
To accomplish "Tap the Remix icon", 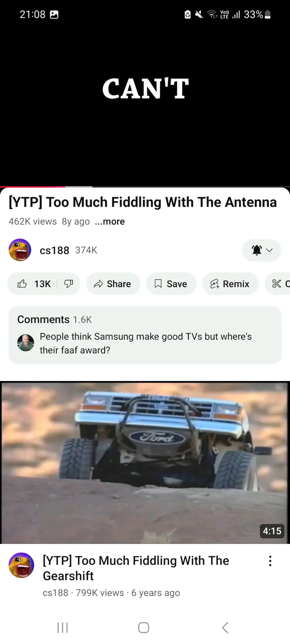I will (215, 284).
